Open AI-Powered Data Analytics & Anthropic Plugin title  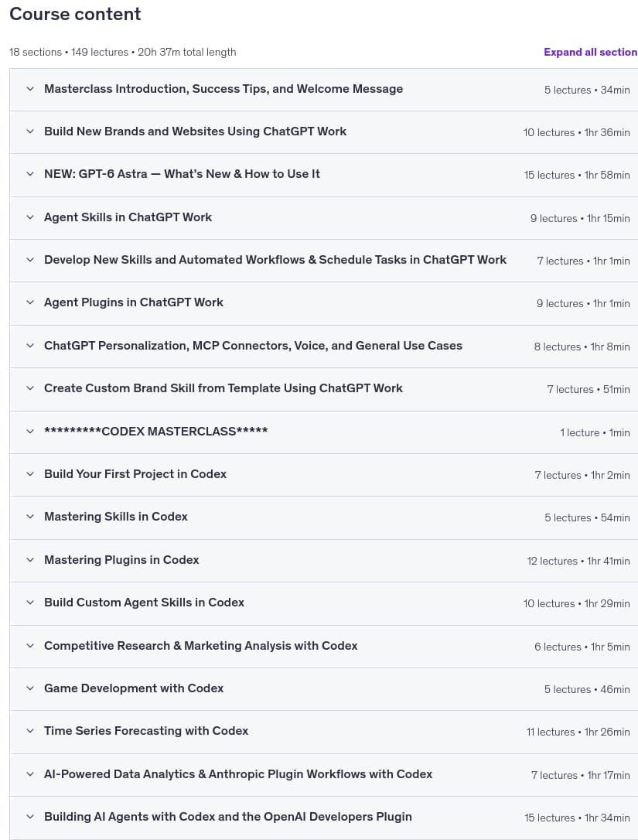(x=238, y=774)
